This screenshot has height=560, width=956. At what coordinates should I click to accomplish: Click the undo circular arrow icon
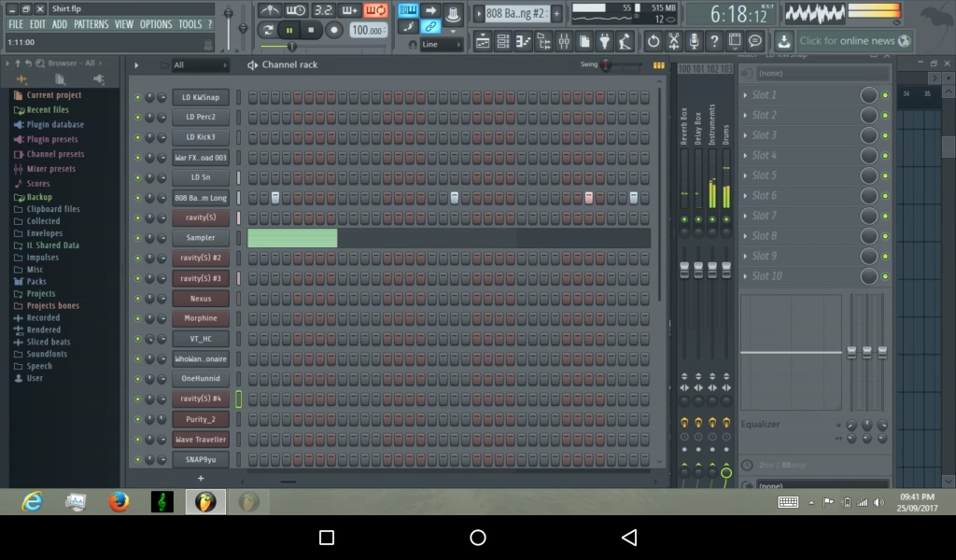tap(654, 39)
